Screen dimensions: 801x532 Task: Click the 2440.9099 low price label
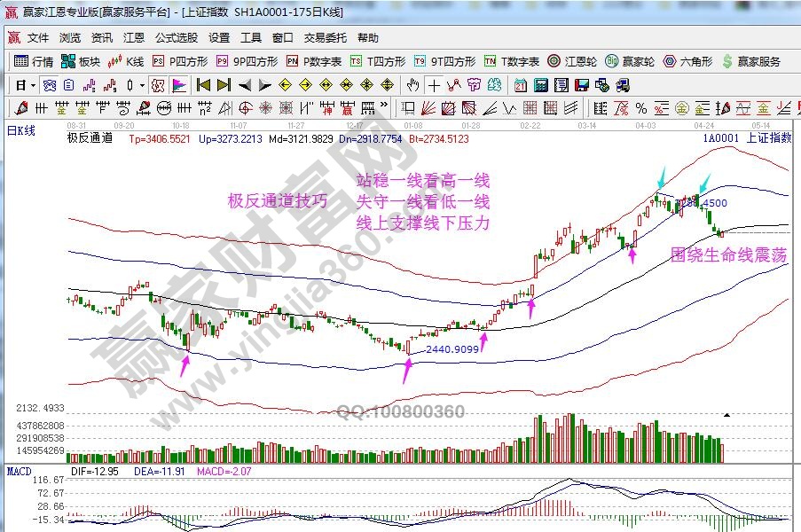tap(452, 349)
